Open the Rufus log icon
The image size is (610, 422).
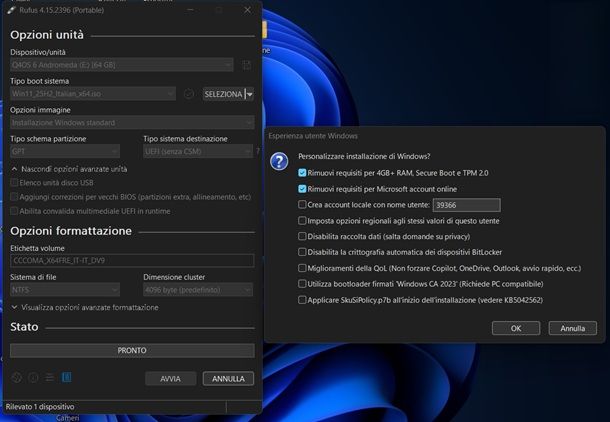click(67, 377)
